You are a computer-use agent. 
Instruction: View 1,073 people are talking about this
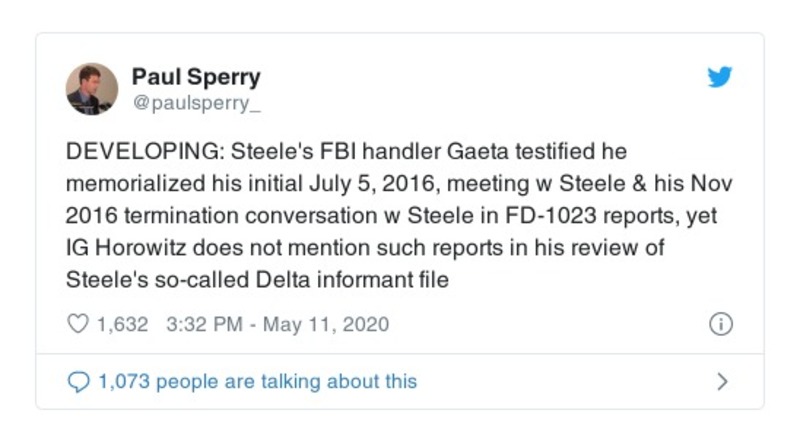point(256,381)
